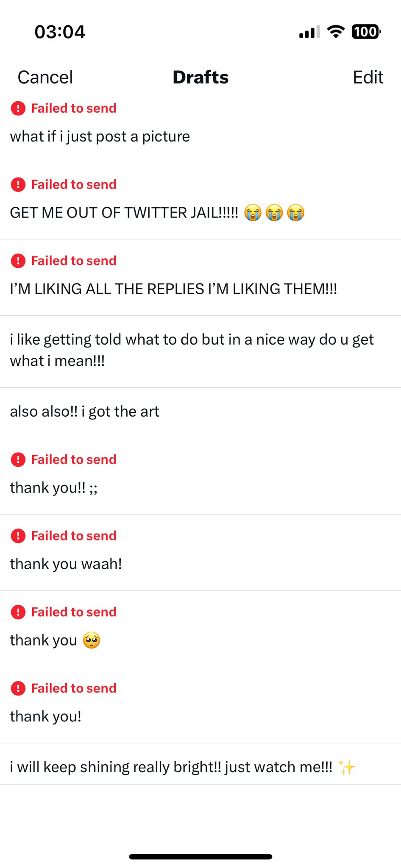Tap the clock in the status bar
Image resolution: width=401 pixels, height=868 pixels.
pos(60,32)
